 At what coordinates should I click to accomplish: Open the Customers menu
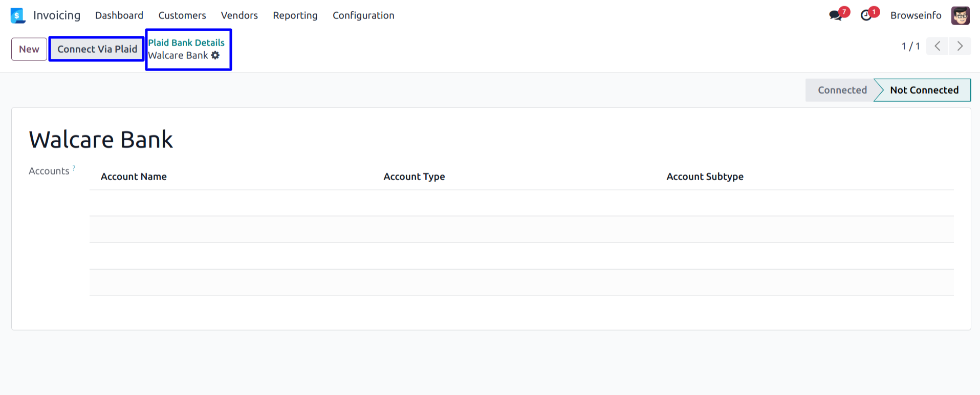point(182,15)
